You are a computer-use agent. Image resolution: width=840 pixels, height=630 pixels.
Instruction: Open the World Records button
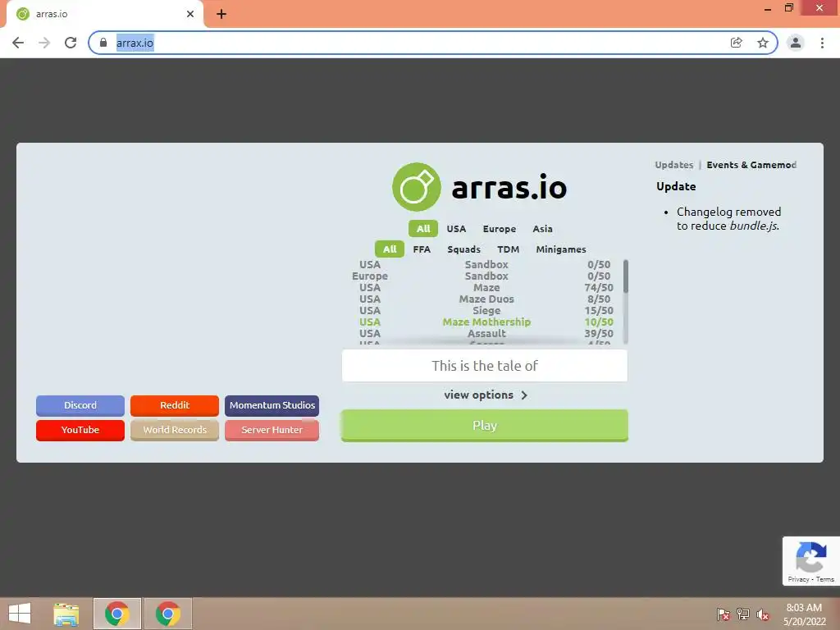pyautogui.click(x=175, y=430)
